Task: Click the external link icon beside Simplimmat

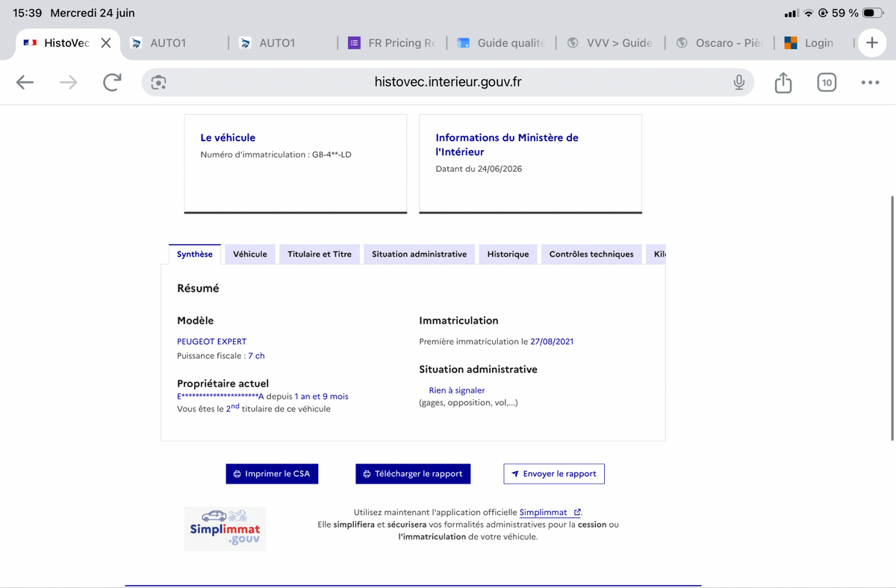Action: coord(577,513)
